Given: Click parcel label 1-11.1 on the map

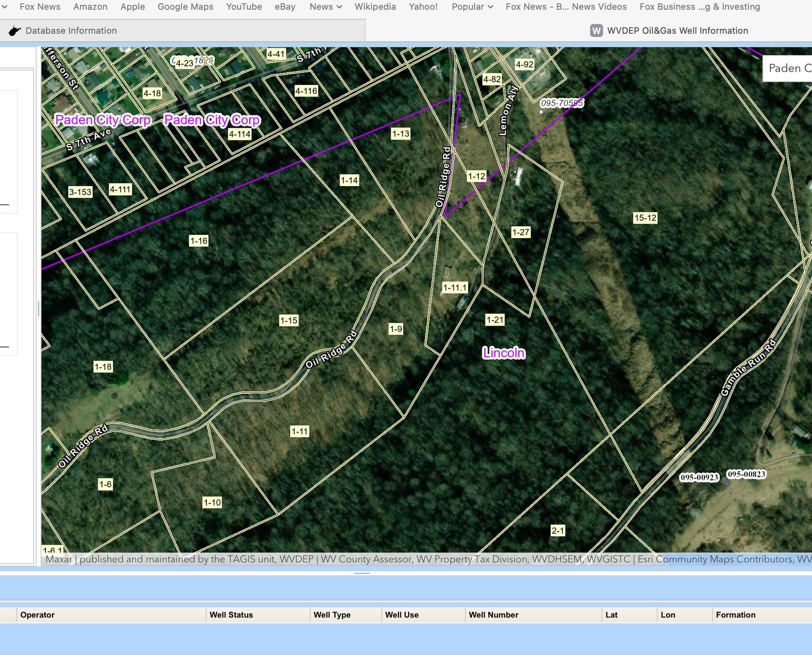Looking at the screenshot, I should tap(455, 288).
